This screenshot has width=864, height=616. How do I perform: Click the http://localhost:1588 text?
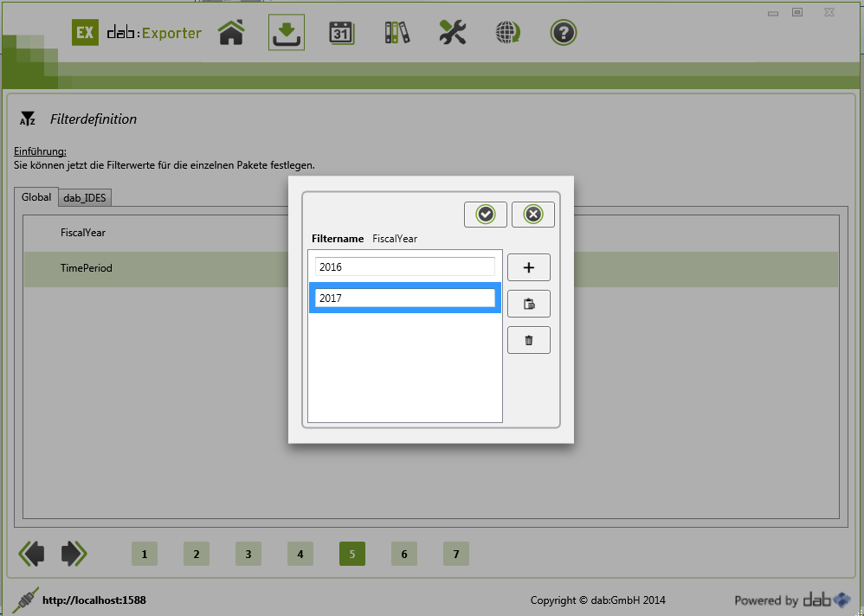tap(94, 600)
